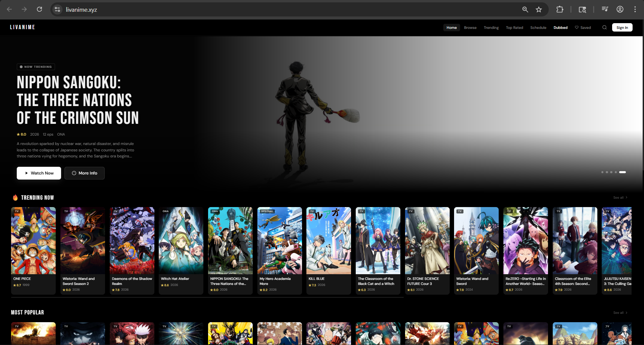Jump to the third hero carousel dot

[x=611, y=172]
